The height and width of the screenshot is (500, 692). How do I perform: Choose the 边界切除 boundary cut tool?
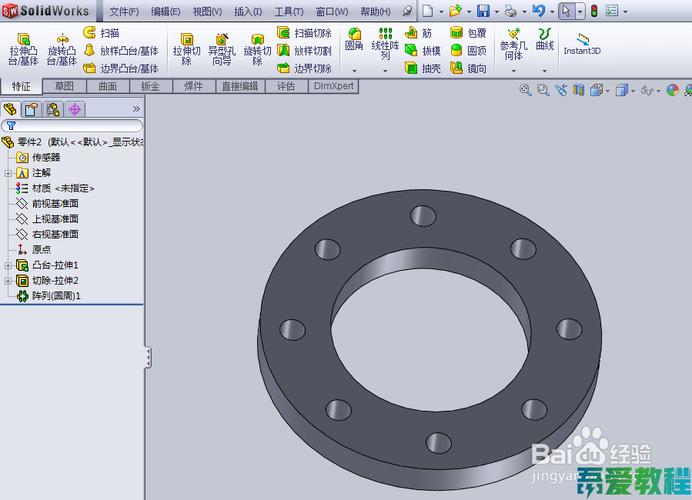tap(304, 68)
